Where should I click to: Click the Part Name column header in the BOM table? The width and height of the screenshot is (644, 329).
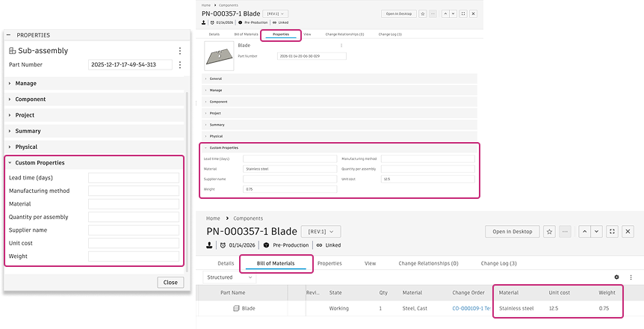point(233,293)
